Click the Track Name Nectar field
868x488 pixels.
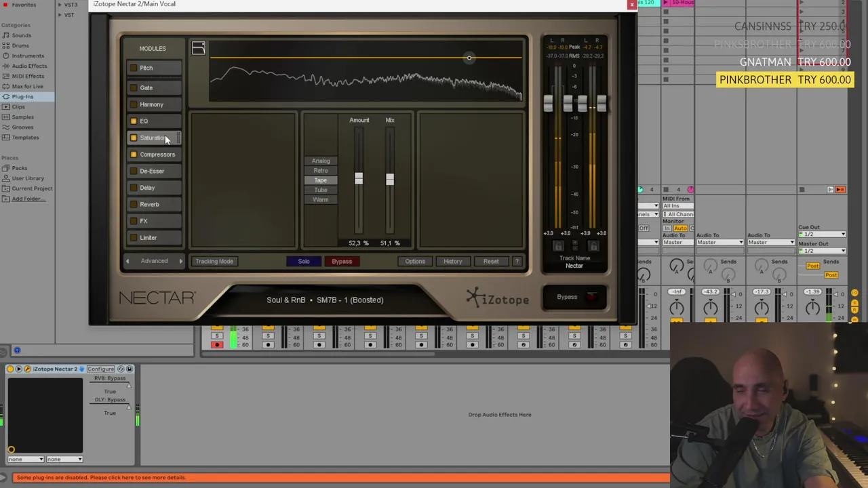[x=574, y=266]
